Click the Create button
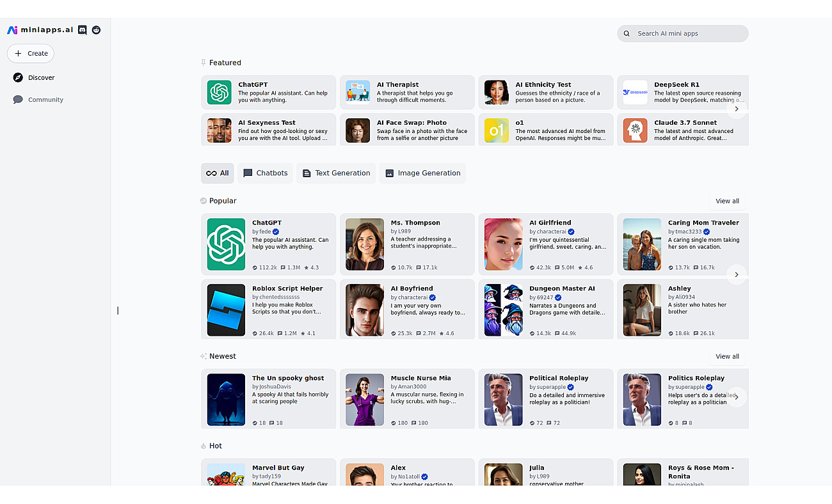The image size is (832, 504). 31,54
